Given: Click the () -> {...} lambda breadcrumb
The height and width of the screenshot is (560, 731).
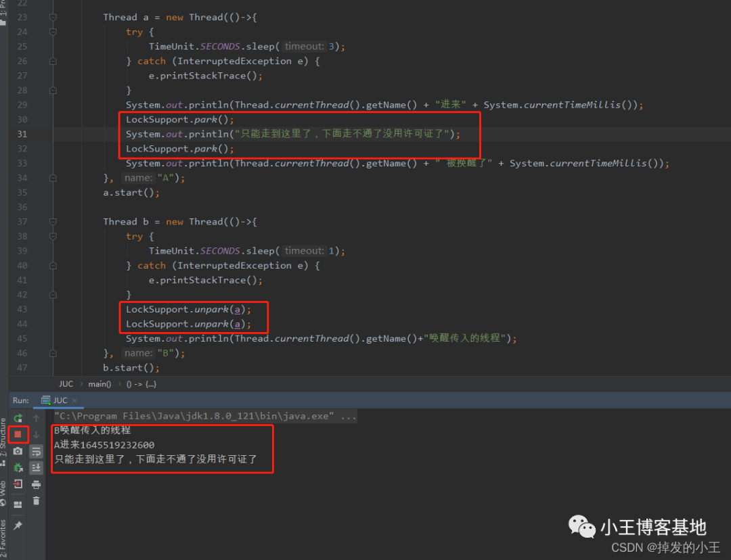Looking at the screenshot, I should (x=141, y=384).
